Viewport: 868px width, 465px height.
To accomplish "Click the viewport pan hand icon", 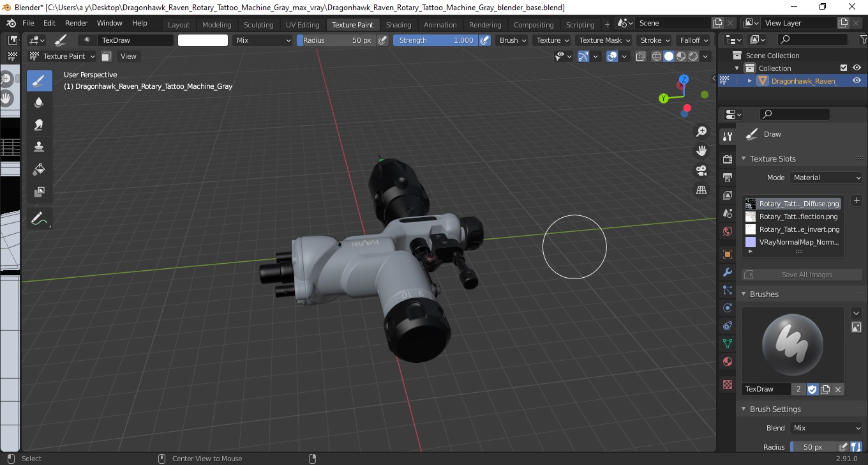I will tap(701, 151).
